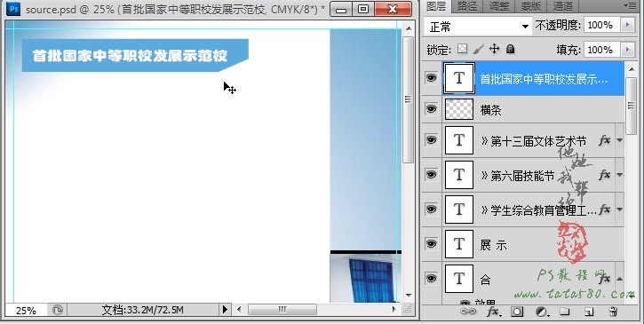Click the 首批国家中等职校发展示范校 banner text on canvas

pyautogui.click(x=130, y=56)
